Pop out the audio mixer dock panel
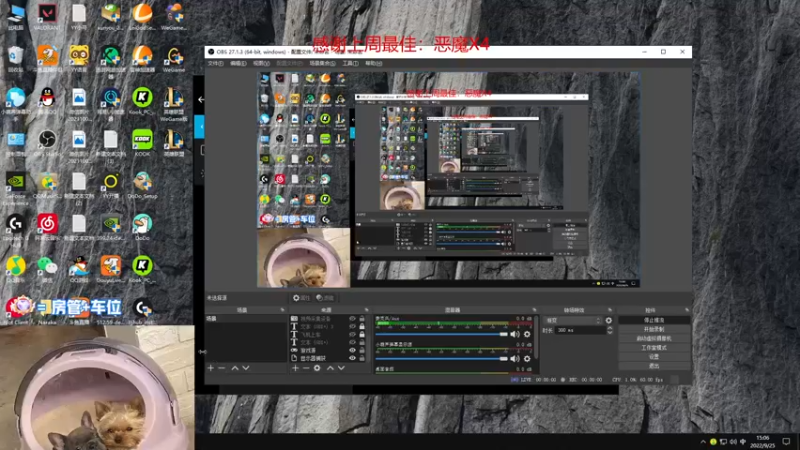Image resolution: width=800 pixels, height=450 pixels. pyautogui.click(x=534, y=310)
